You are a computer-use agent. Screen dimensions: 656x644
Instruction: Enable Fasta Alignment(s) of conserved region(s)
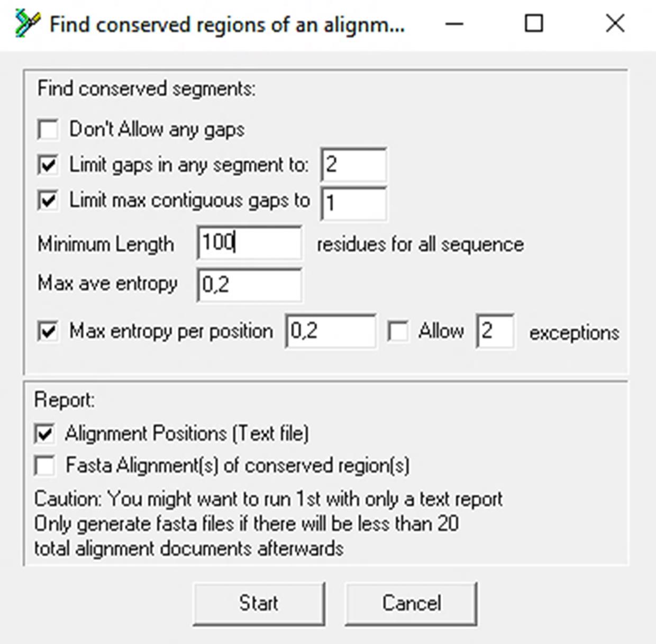(x=44, y=466)
